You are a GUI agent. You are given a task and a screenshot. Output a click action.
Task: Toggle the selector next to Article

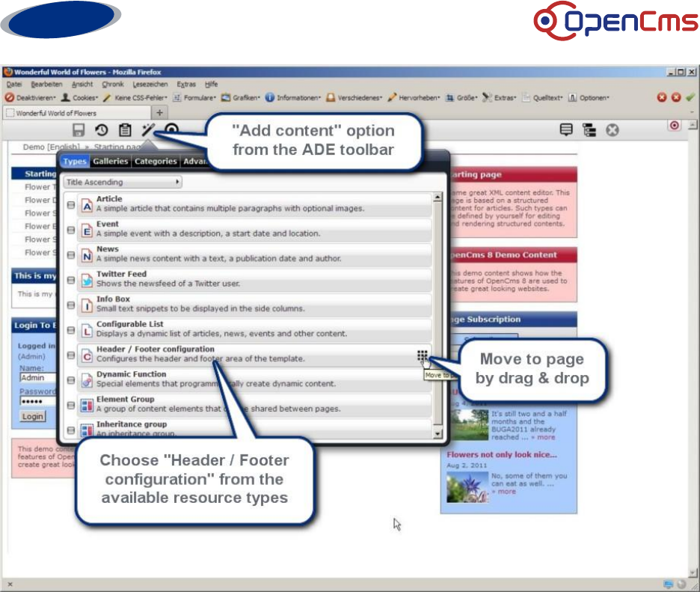pos(71,205)
